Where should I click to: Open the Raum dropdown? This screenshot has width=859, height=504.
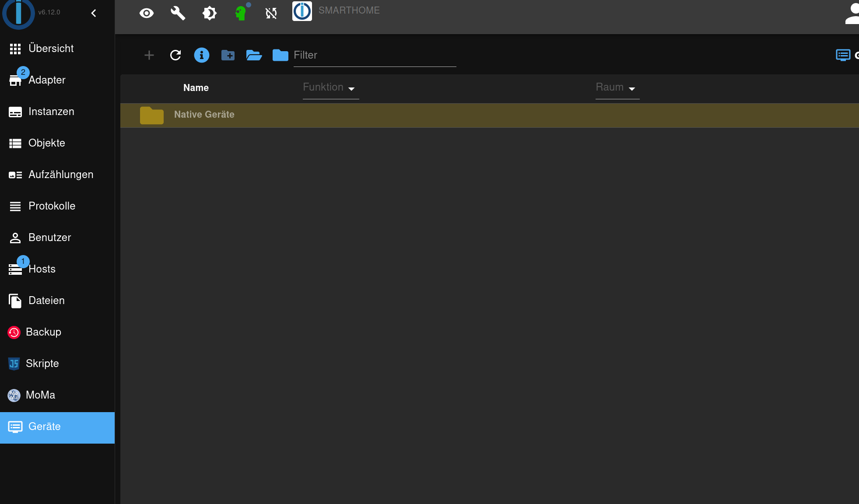pyautogui.click(x=617, y=87)
